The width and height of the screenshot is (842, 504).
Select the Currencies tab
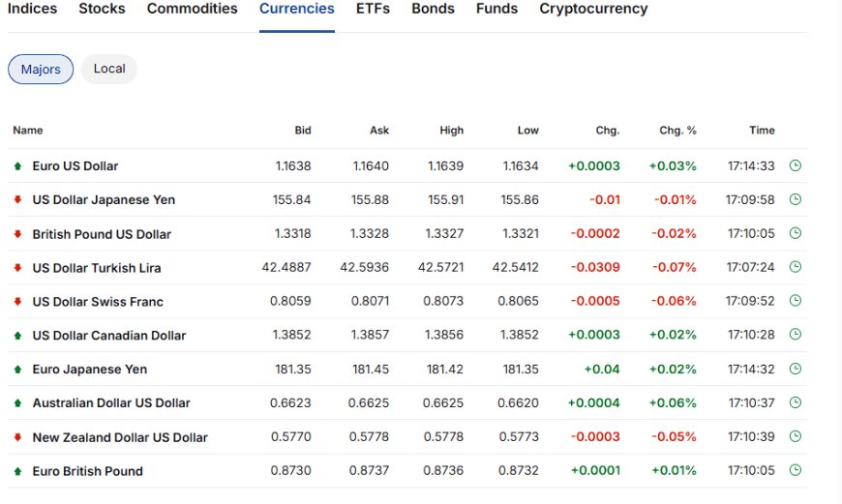[297, 9]
